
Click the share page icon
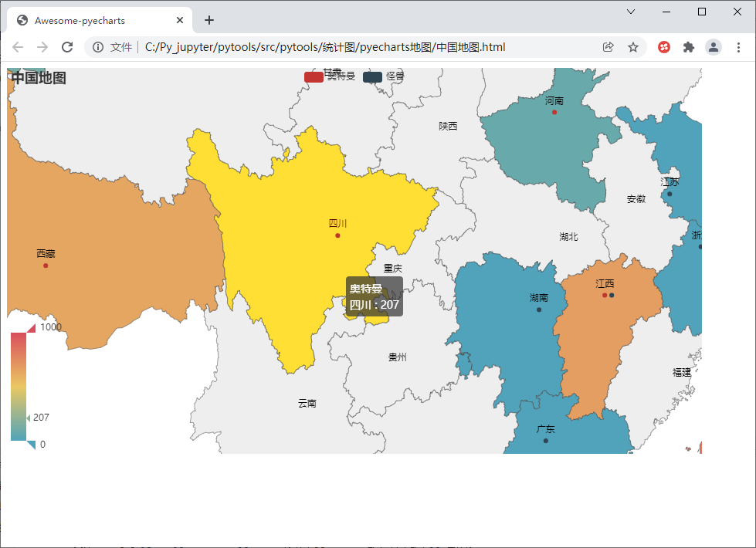point(608,47)
